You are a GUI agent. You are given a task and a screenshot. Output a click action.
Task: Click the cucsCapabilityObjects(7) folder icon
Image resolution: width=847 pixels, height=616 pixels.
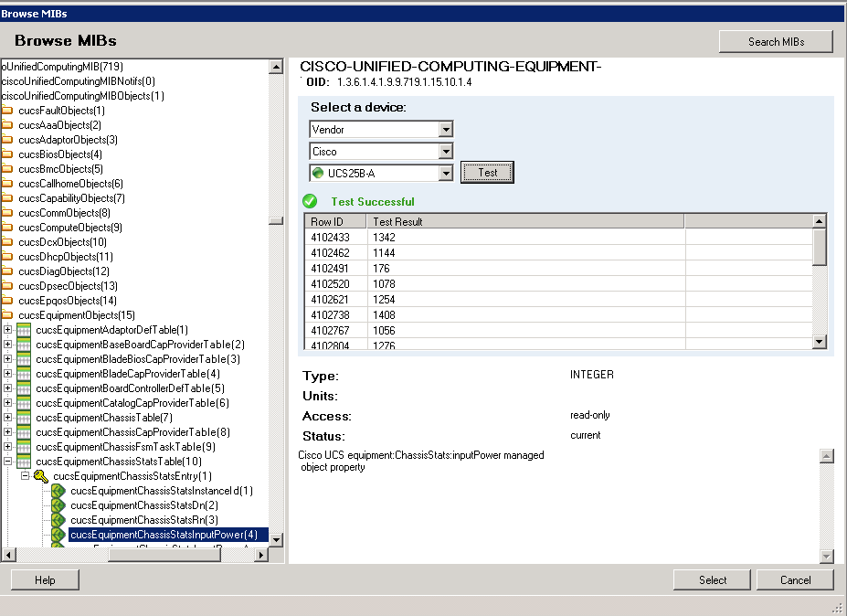click(x=7, y=197)
